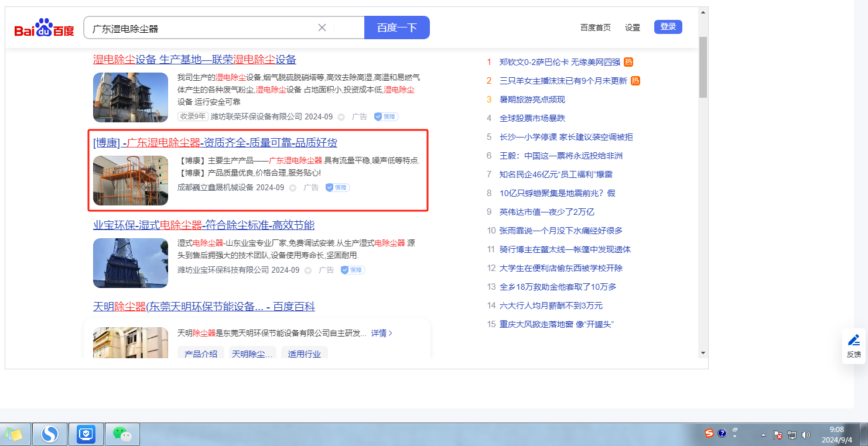Open hot search 王毅：中国这一票将永远投给非洲
This screenshot has height=446, width=868.
pyautogui.click(x=561, y=156)
